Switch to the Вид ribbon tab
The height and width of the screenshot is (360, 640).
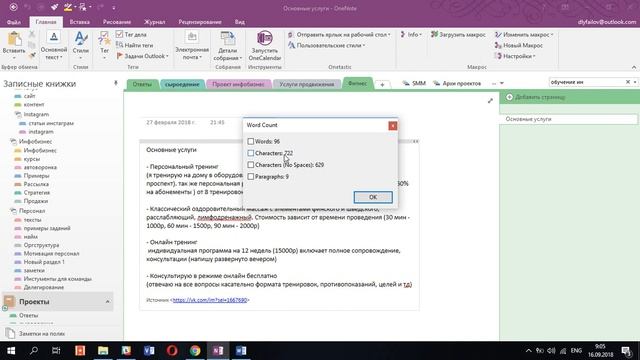[x=240, y=22]
